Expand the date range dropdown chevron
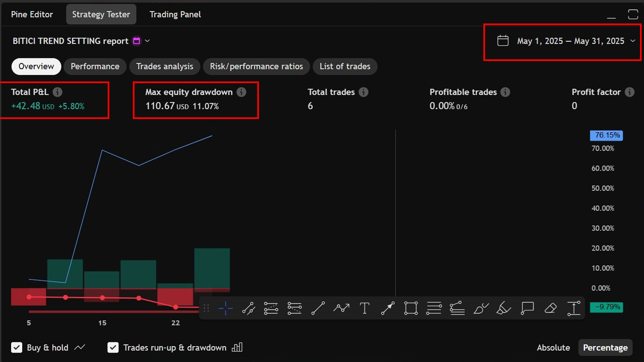Screen dimensions: 644x362 point(633,41)
